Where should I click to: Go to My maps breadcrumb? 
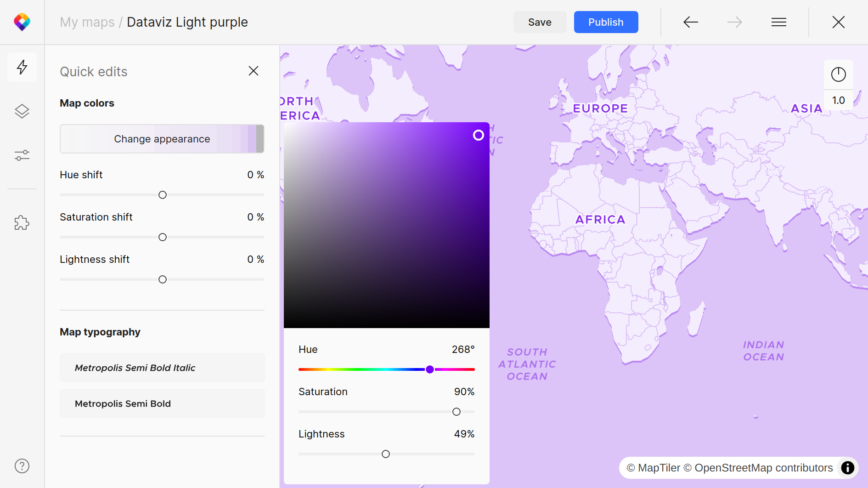click(87, 22)
